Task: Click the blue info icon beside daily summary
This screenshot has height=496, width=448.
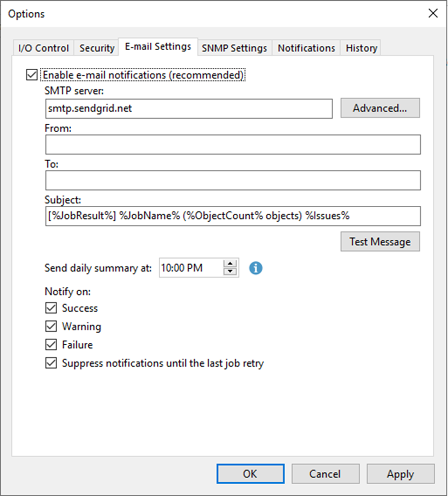Action: click(255, 268)
